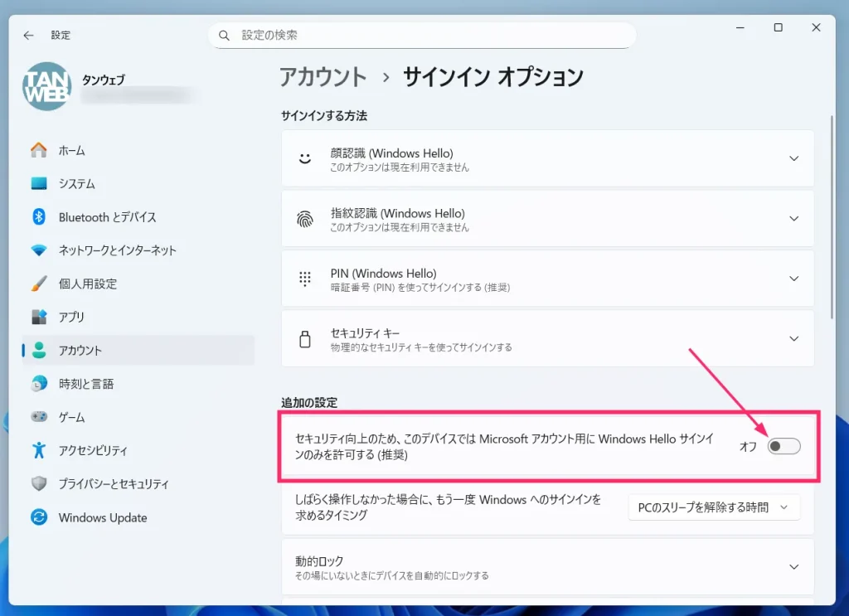Minimize the settings window
Image resolution: width=849 pixels, height=616 pixels.
coord(740,27)
